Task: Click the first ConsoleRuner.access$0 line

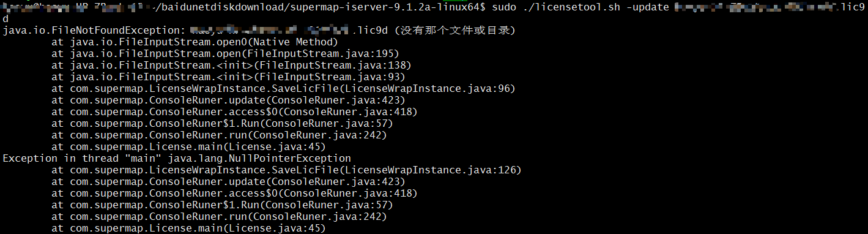Action: (x=234, y=112)
